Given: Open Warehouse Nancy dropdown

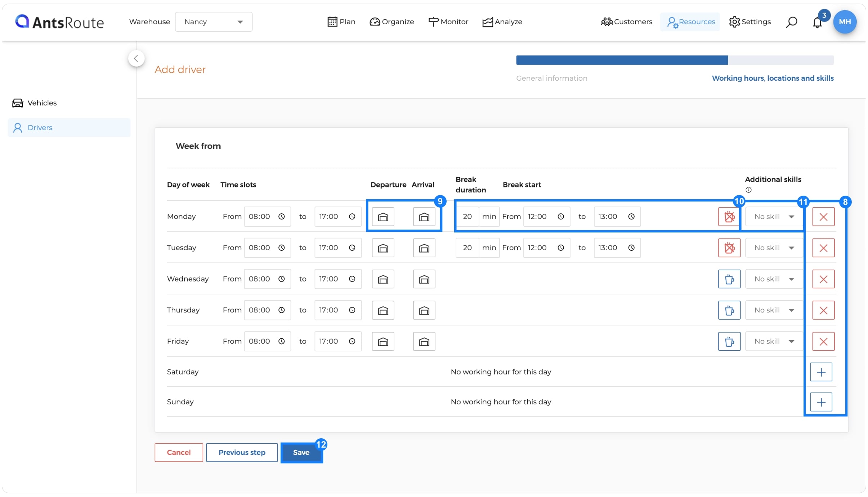Looking at the screenshot, I should coord(214,22).
